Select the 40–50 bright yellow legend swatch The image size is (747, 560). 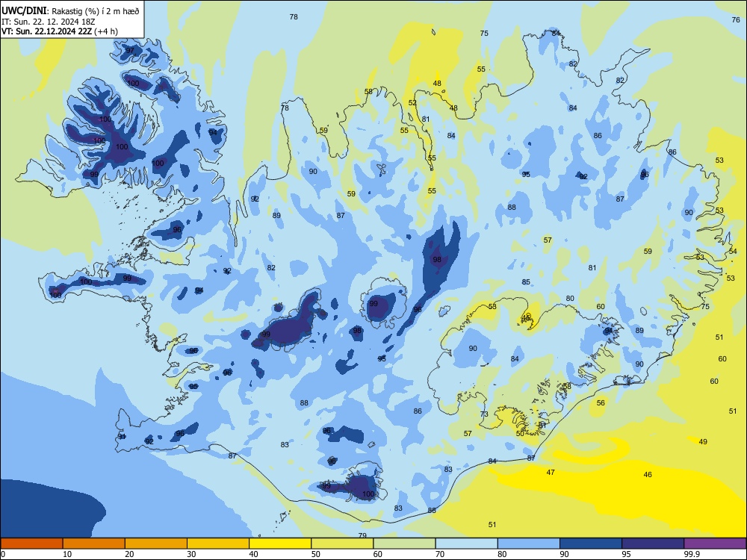click(280, 544)
